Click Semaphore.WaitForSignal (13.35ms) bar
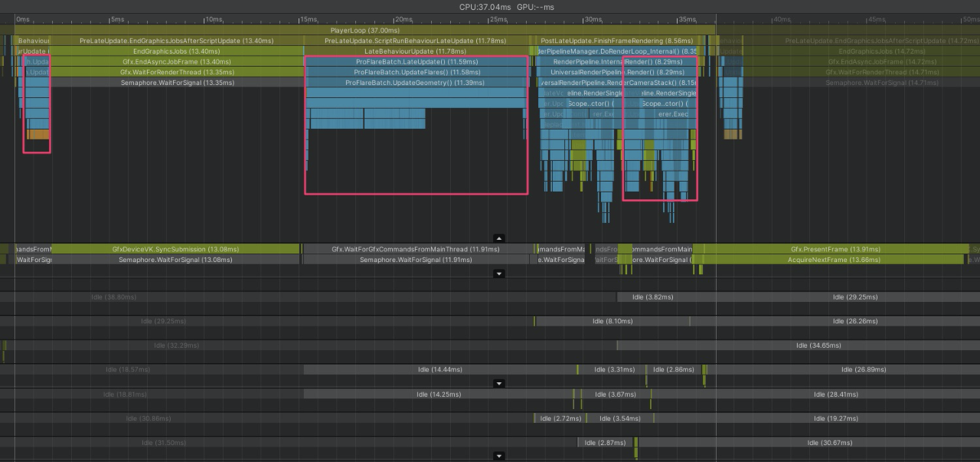Screen dimensions: 980x462 [176, 82]
